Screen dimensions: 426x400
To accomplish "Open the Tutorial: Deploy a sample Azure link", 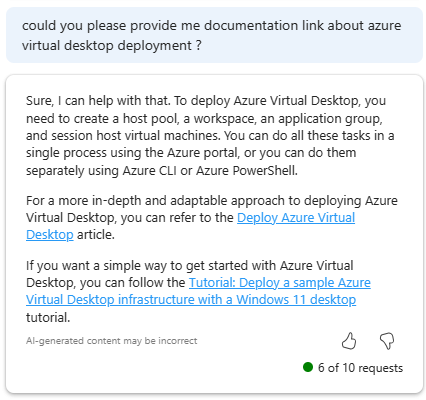I will (280, 282).
